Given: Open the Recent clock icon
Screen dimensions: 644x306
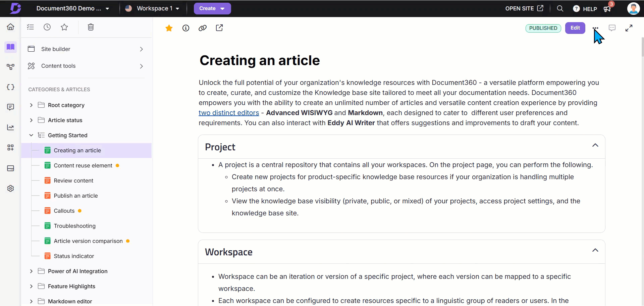Looking at the screenshot, I should 47,27.
